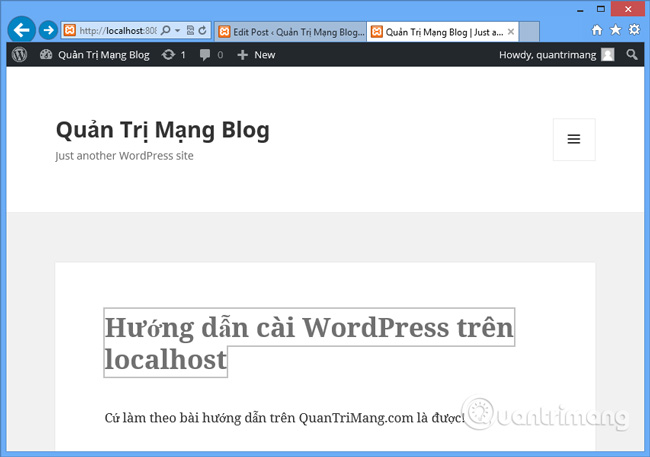
Task: Click the Just another WordPress site tagline
Action: click(124, 156)
